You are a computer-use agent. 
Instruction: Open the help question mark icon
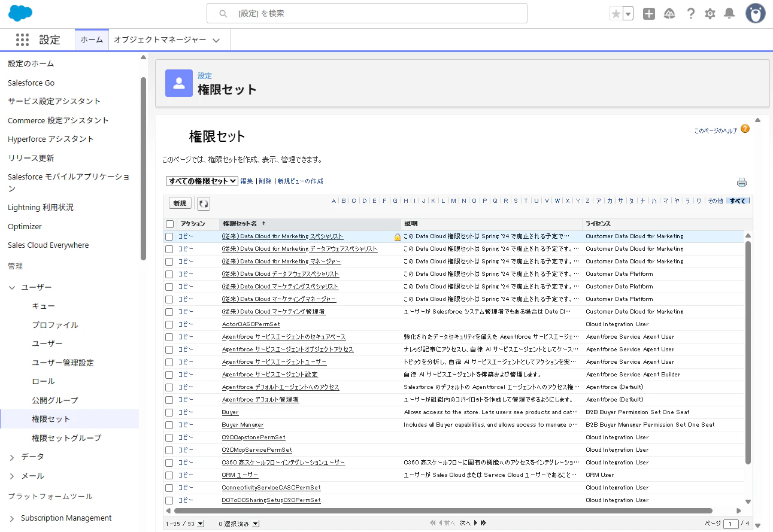pos(691,14)
